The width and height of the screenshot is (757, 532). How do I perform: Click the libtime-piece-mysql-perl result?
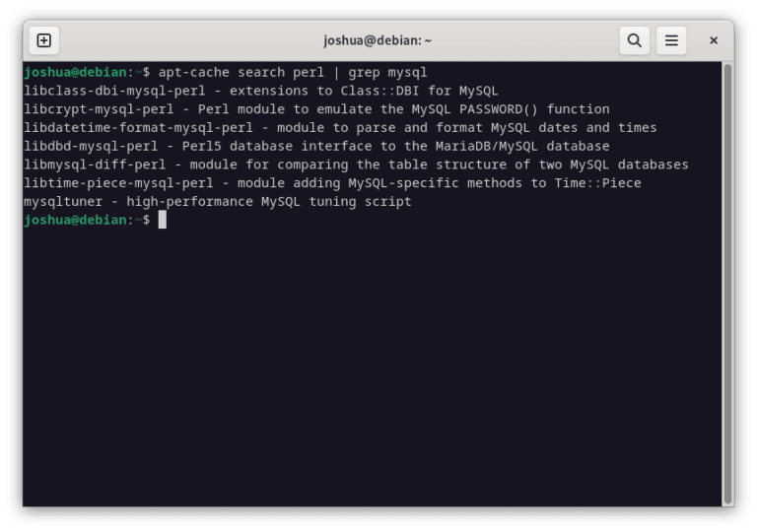[332, 183]
